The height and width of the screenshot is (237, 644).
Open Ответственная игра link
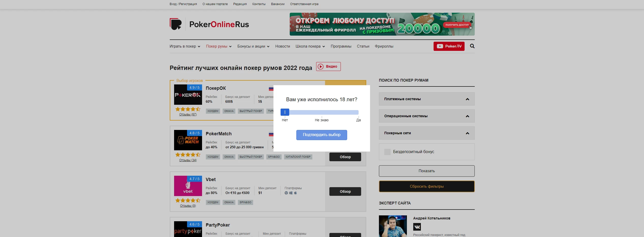pos(304,4)
